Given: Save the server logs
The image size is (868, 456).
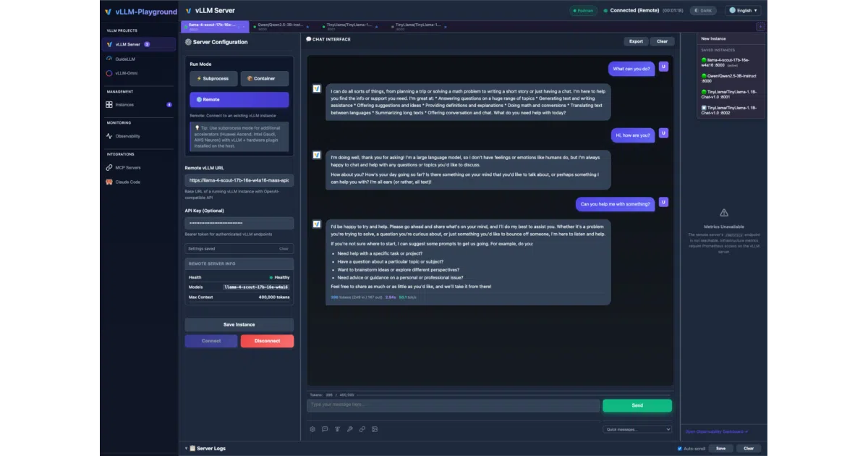Looking at the screenshot, I should click(720, 449).
